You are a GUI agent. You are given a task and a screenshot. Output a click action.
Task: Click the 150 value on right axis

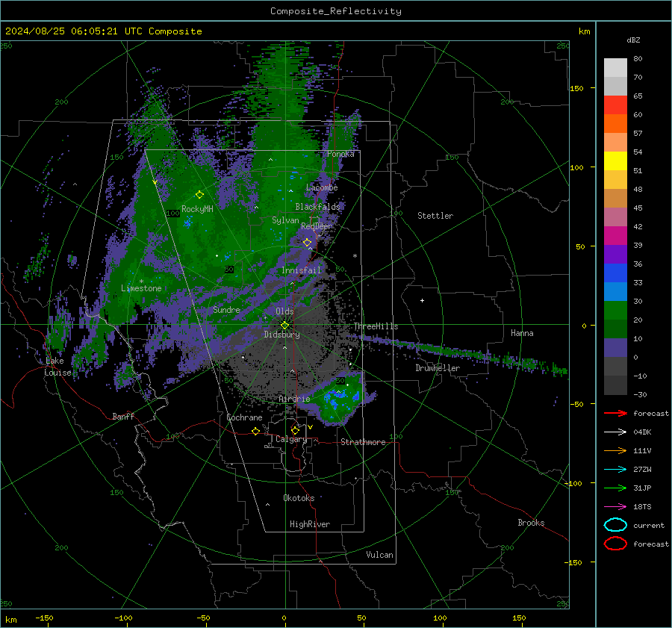[576, 88]
